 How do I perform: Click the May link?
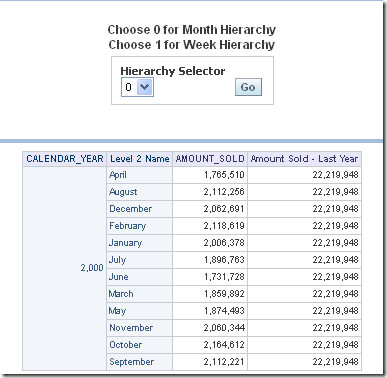[117, 311]
